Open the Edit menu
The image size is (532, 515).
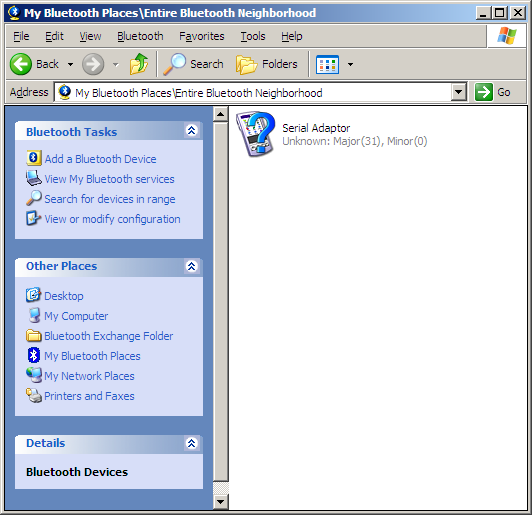coord(54,36)
